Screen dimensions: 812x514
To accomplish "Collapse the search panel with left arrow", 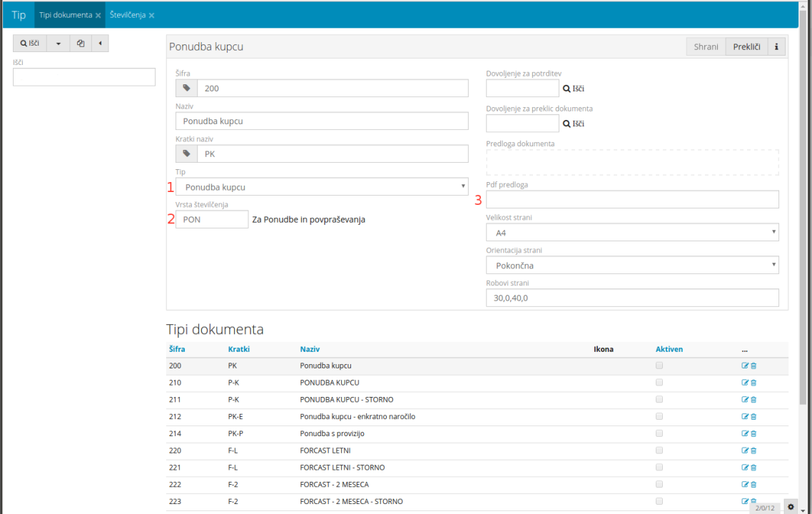I will click(x=100, y=44).
